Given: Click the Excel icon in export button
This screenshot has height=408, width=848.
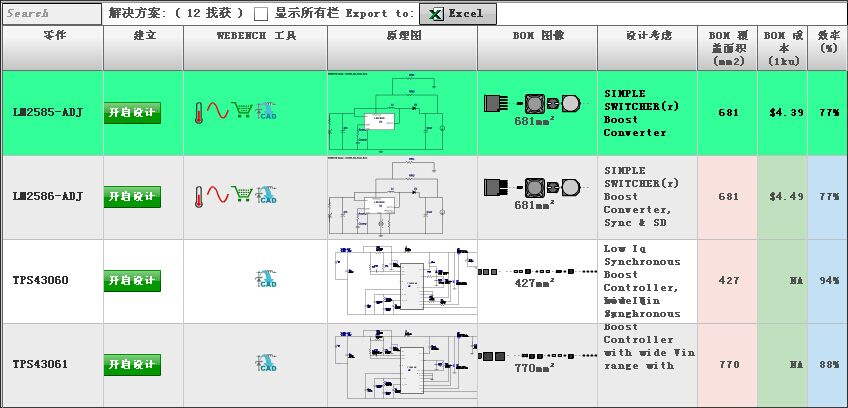Looking at the screenshot, I should [435, 14].
